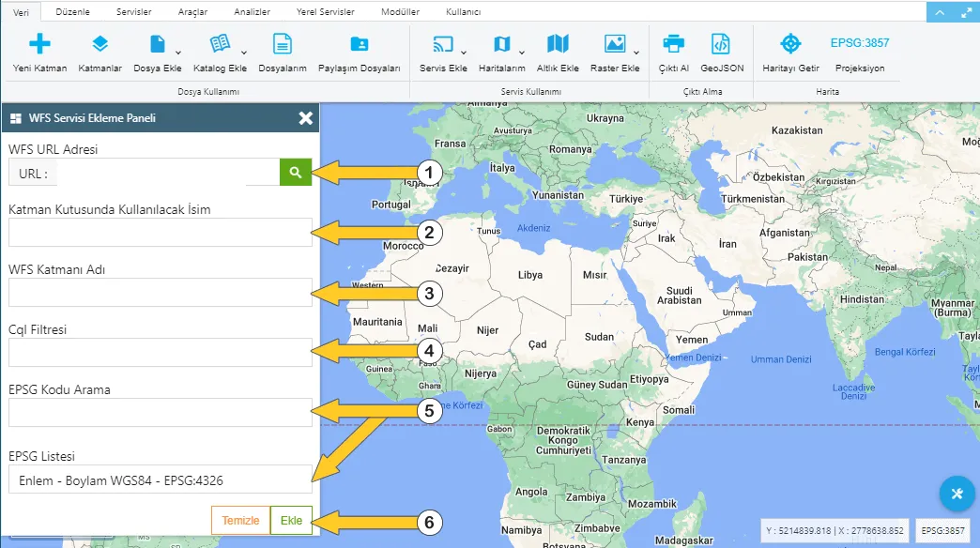This screenshot has width=980, height=548.
Task: Click the Akdeniz sea label
Action: coord(534,228)
